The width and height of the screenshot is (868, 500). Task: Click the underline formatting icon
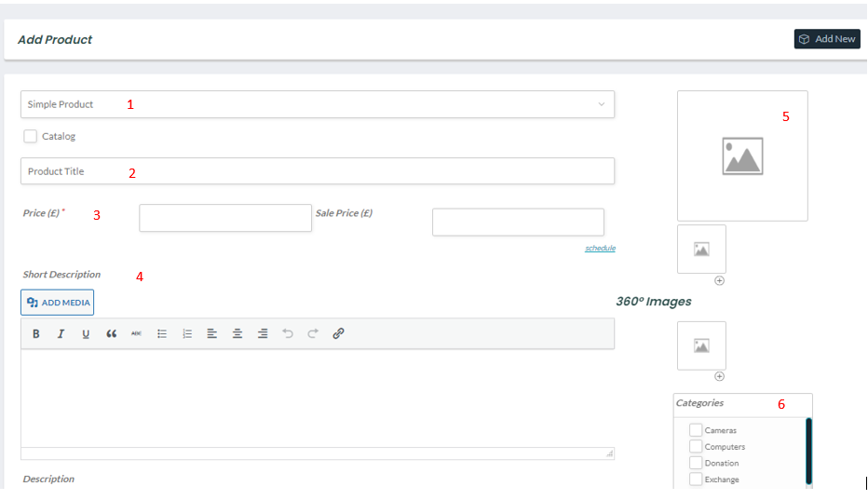pos(86,333)
